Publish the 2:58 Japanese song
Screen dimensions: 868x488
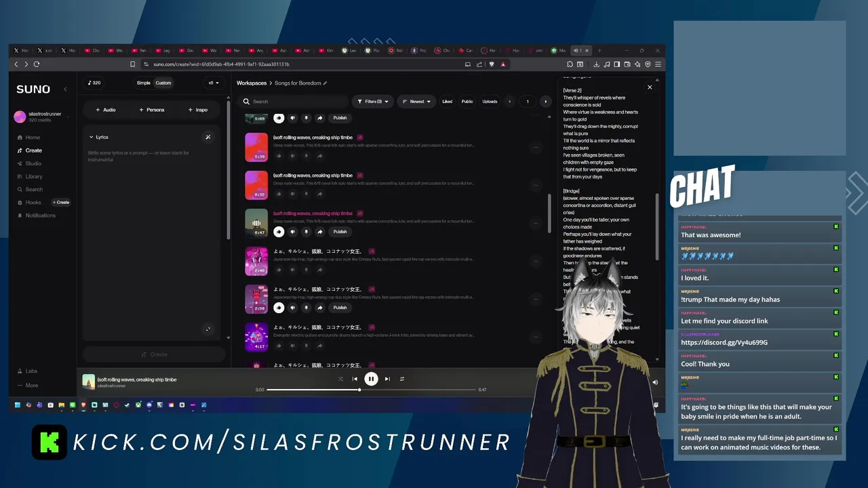340,308
